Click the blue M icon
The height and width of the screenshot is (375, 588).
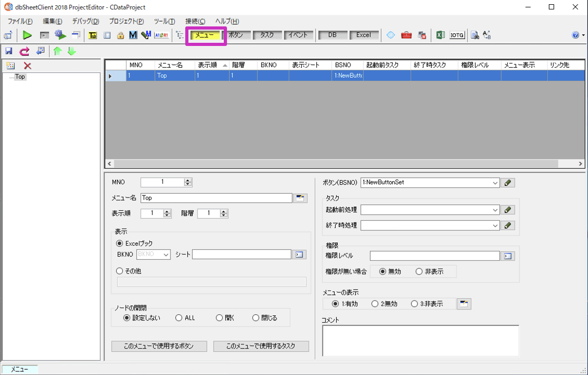[x=133, y=35]
